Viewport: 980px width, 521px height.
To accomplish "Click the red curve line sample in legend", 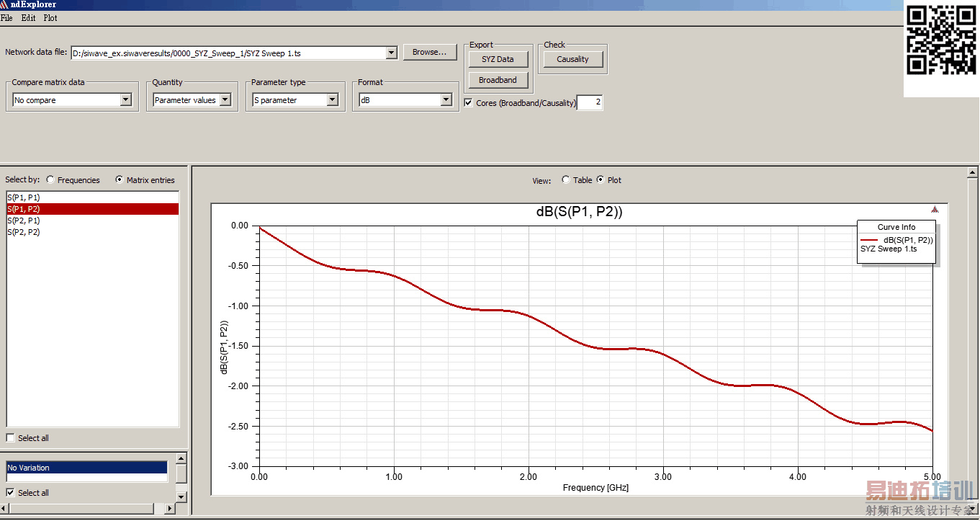I will tap(871, 241).
